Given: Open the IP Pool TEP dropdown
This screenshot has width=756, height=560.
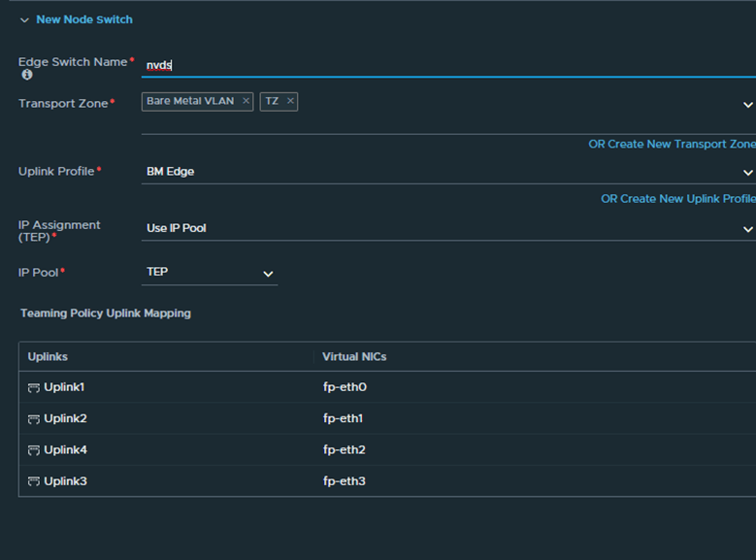Looking at the screenshot, I should click(268, 275).
